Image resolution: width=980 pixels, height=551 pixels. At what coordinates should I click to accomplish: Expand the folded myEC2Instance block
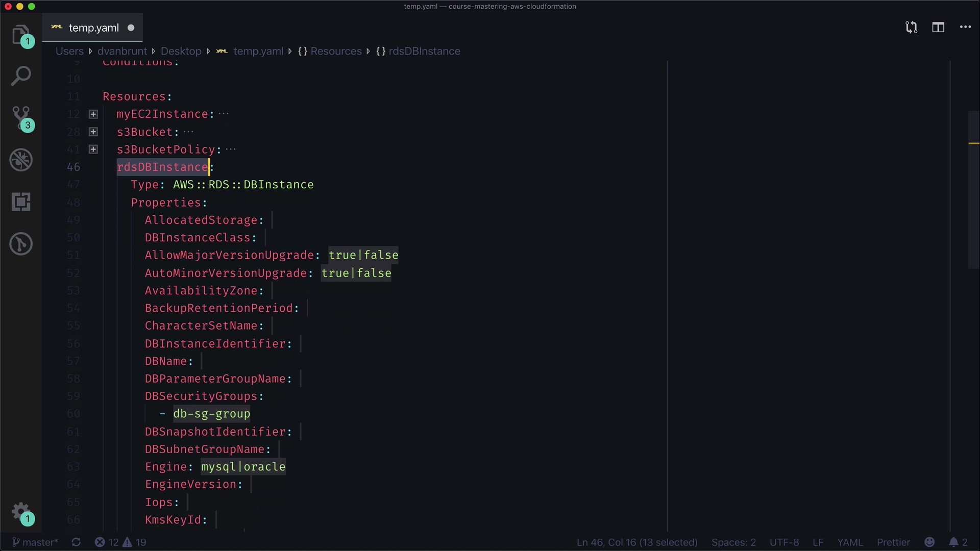click(93, 114)
